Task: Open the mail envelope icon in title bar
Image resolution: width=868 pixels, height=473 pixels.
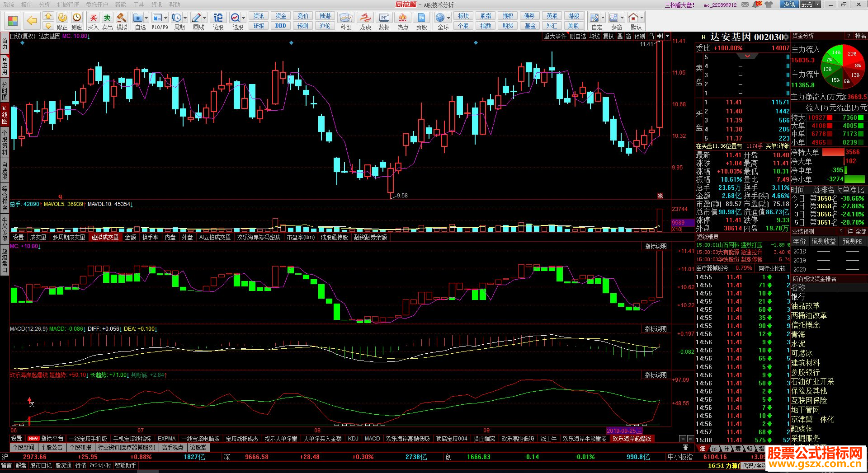Action: pyautogui.click(x=745, y=5)
